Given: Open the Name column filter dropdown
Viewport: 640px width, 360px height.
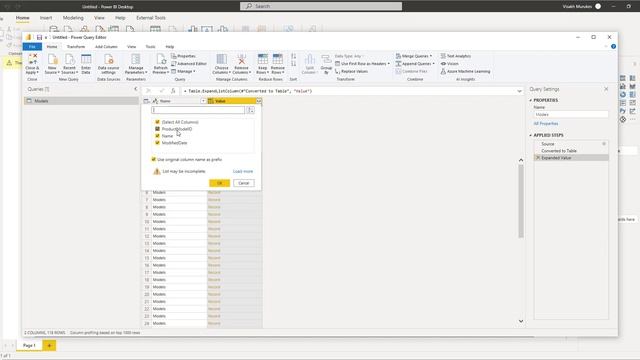Looking at the screenshot, I should click(203, 101).
